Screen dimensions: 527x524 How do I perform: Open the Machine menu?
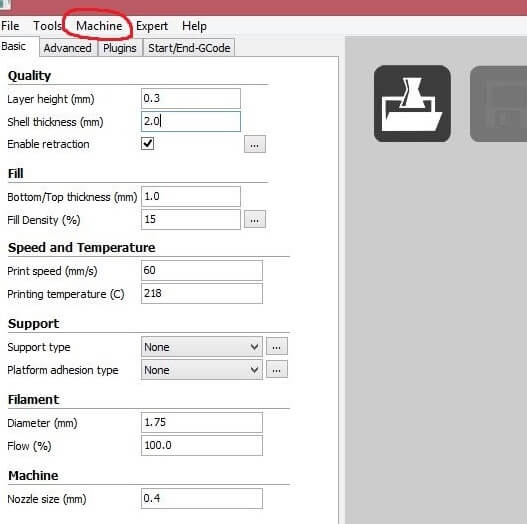coord(99,26)
